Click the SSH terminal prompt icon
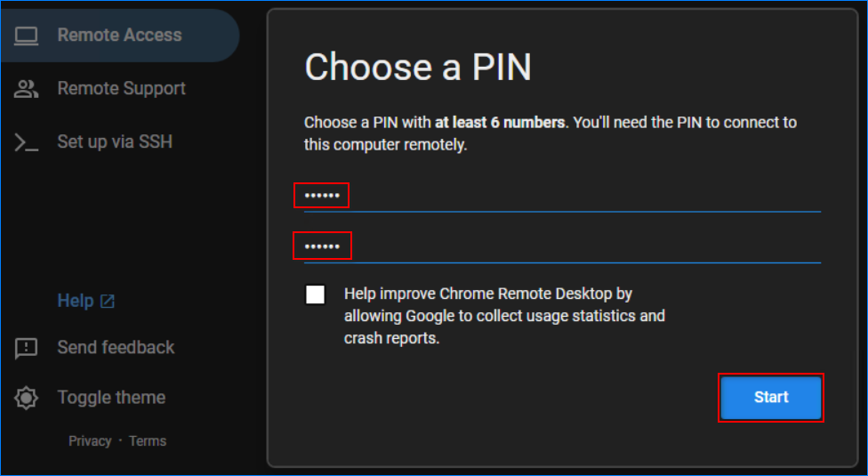Image resolution: width=868 pixels, height=476 pixels. tap(27, 142)
